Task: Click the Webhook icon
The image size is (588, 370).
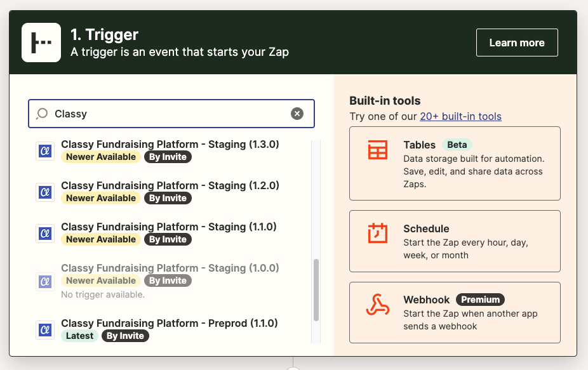Action: [x=378, y=305]
